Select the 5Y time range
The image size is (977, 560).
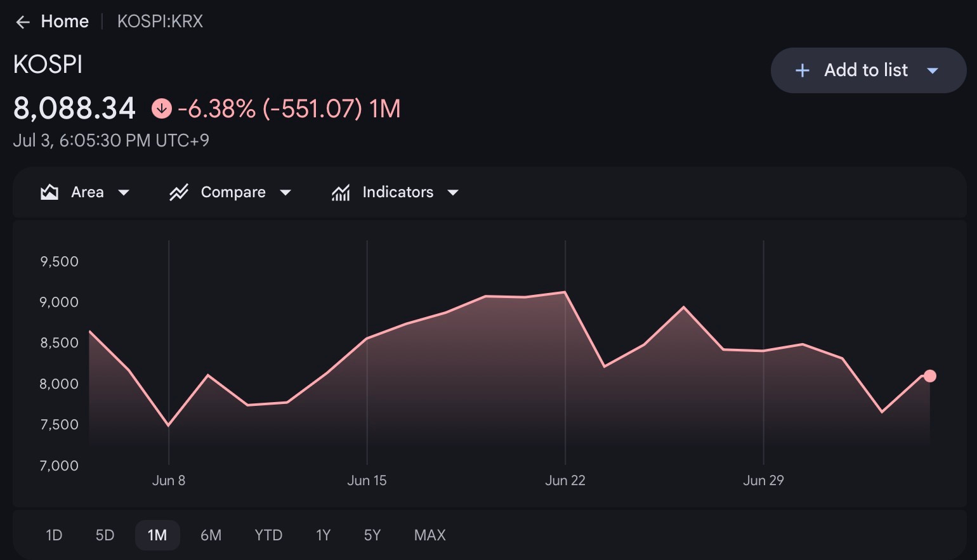[x=372, y=535]
